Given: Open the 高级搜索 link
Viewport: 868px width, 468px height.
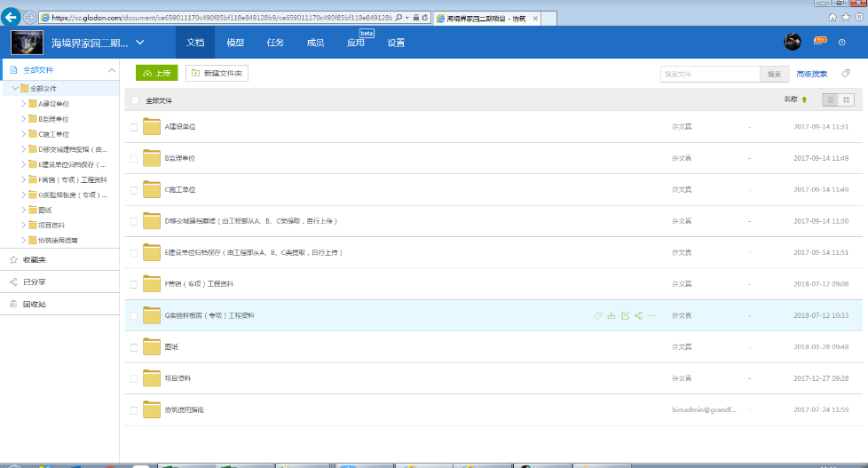Looking at the screenshot, I should [811, 74].
